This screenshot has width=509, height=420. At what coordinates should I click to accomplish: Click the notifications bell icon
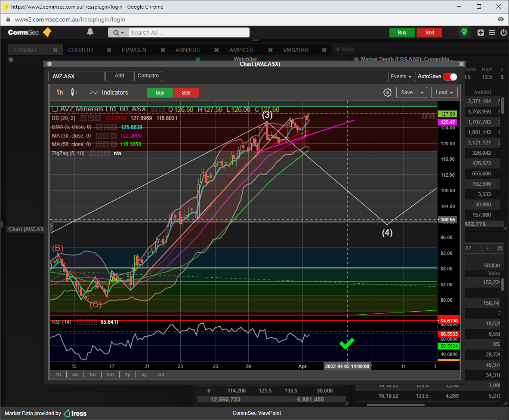90,32
